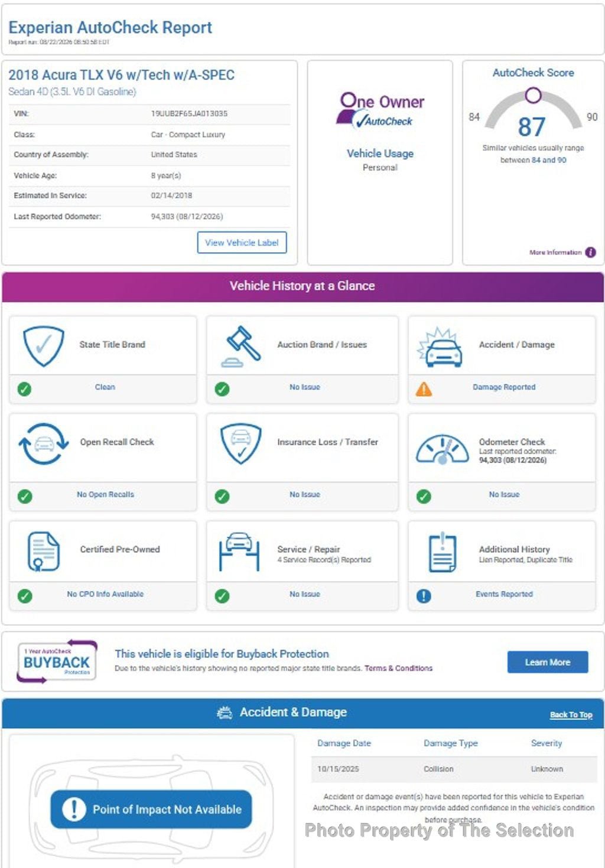Click the Vehicle History at a Glance banner
605x868 pixels.
(x=302, y=286)
